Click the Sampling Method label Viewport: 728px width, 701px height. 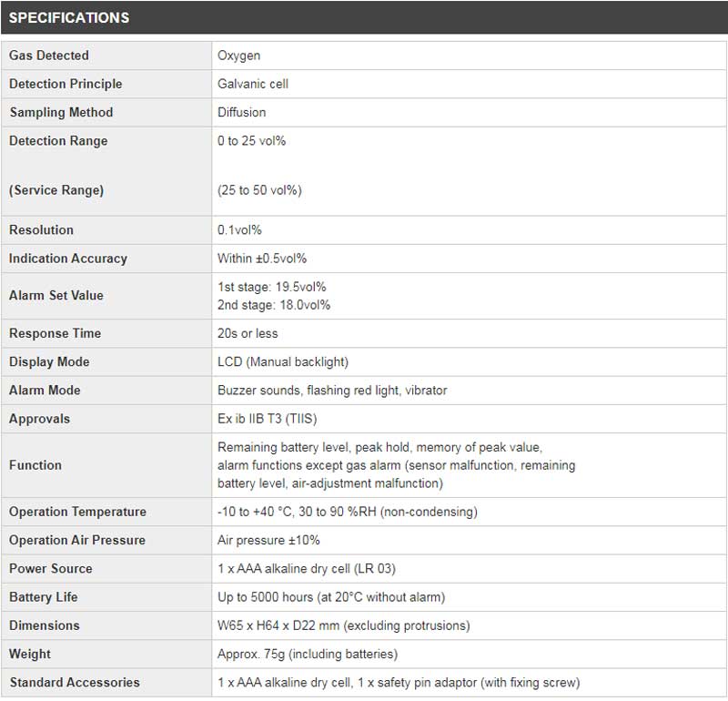click(x=61, y=112)
